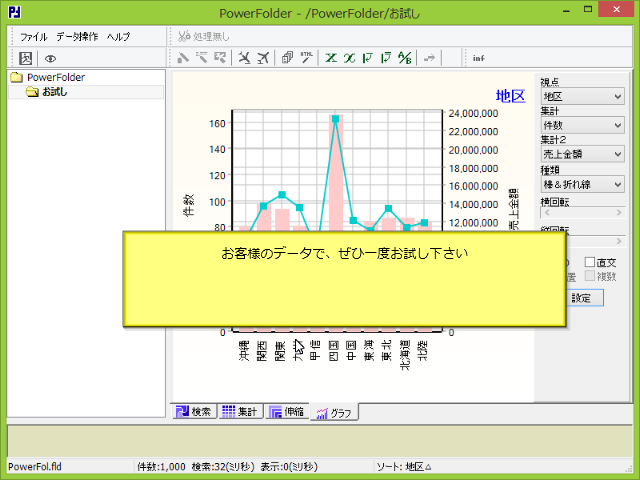Click the 検索:32(ミリ秒) status entry
This screenshot has height=480, width=640.
(223, 467)
